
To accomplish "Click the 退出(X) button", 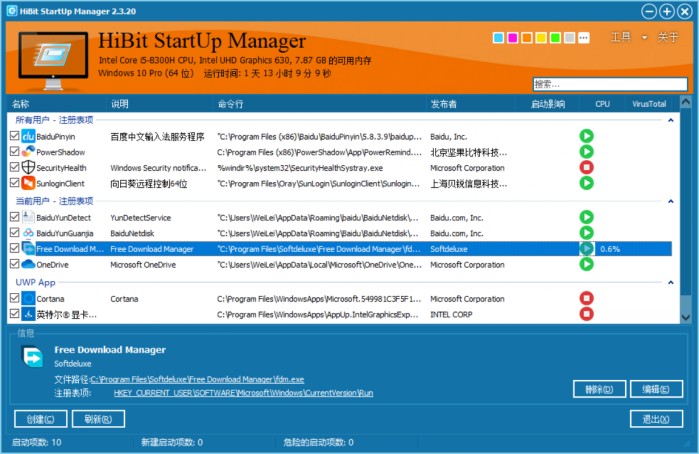I will click(x=656, y=419).
